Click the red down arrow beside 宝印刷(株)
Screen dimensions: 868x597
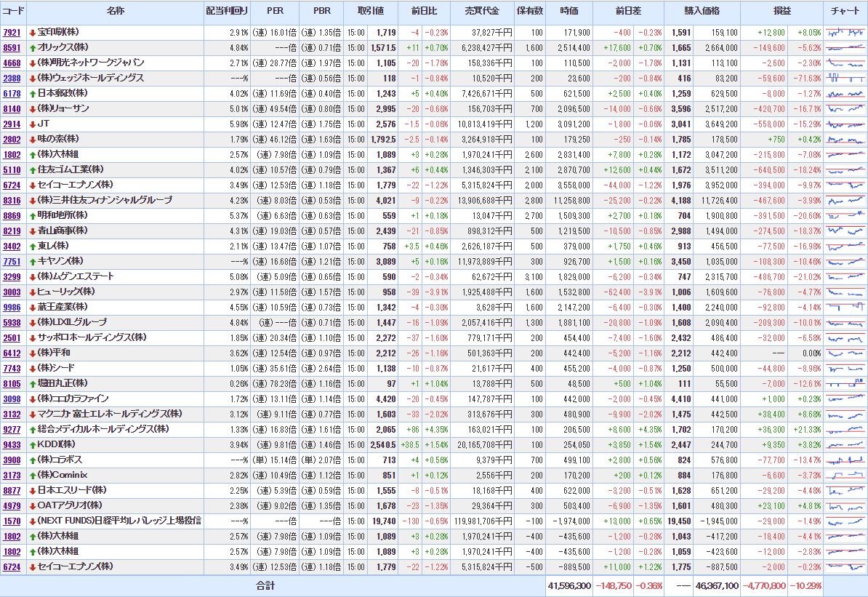coord(32,33)
